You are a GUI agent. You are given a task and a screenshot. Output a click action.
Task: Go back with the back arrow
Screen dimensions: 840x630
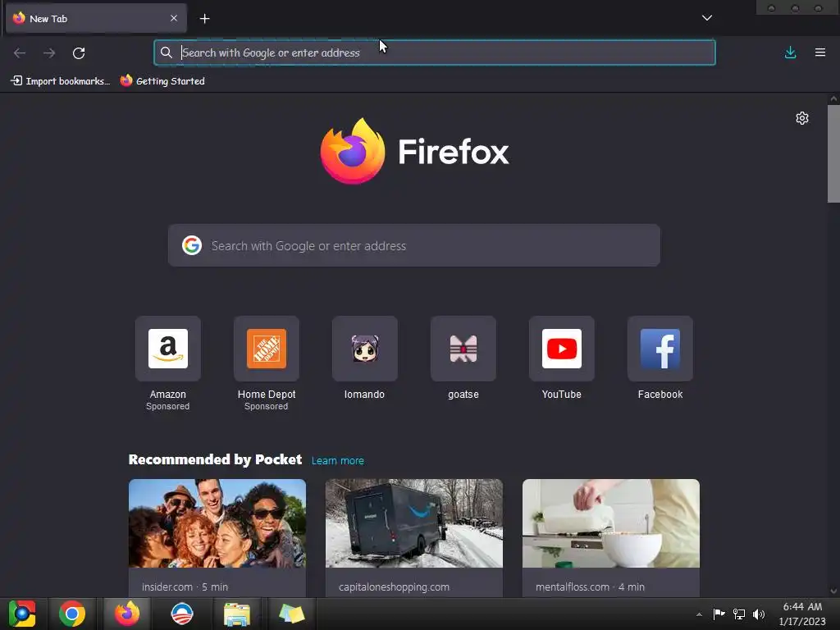coord(20,53)
